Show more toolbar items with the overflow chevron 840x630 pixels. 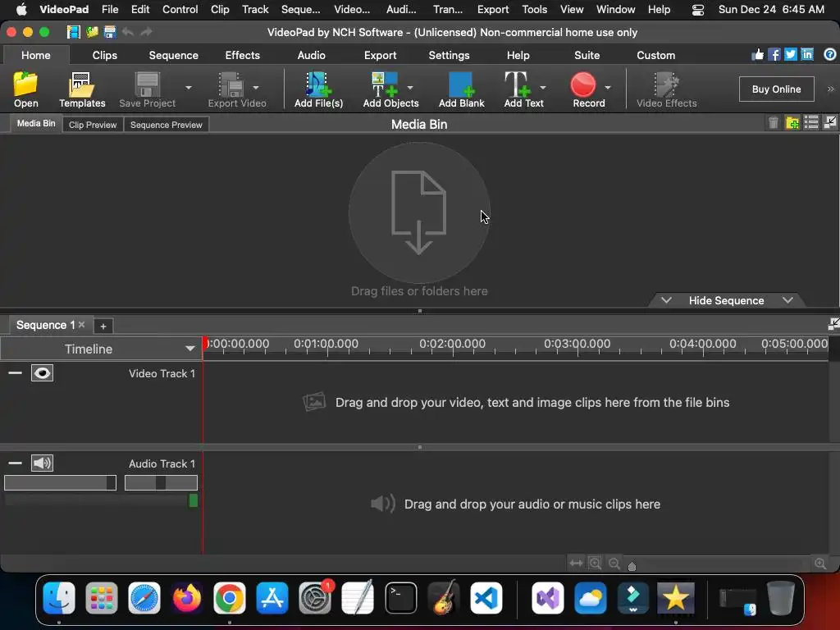[x=830, y=89]
